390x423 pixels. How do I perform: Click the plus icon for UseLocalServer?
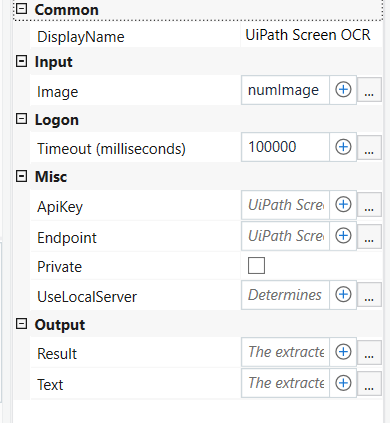click(x=343, y=294)
